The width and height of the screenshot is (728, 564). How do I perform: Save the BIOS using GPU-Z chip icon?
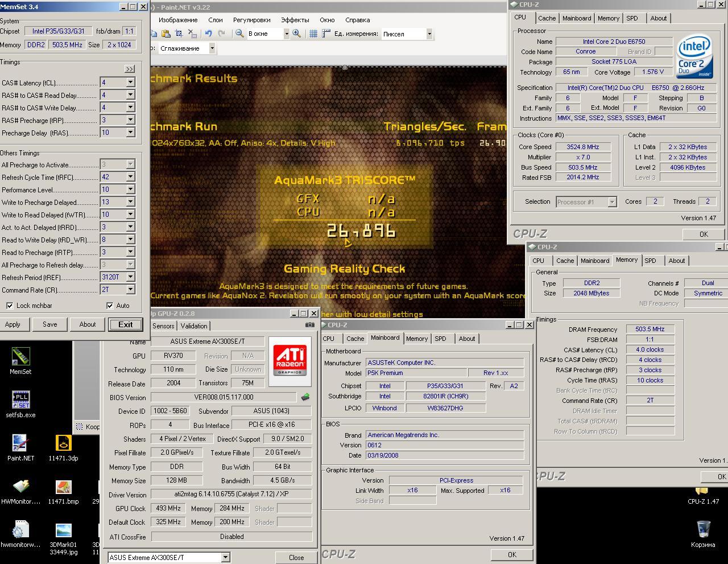[x=305, y=397]
